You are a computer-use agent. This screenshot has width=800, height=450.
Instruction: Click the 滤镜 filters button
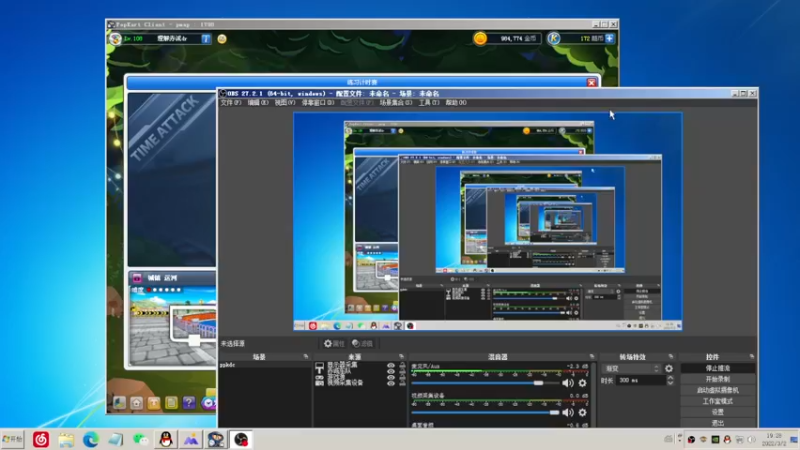click(362, 343)
